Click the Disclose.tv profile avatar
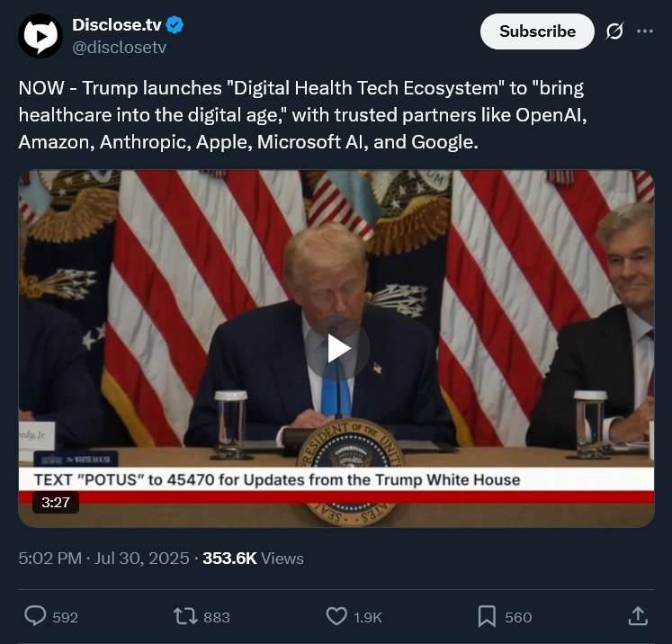 (x=40, y=36)
